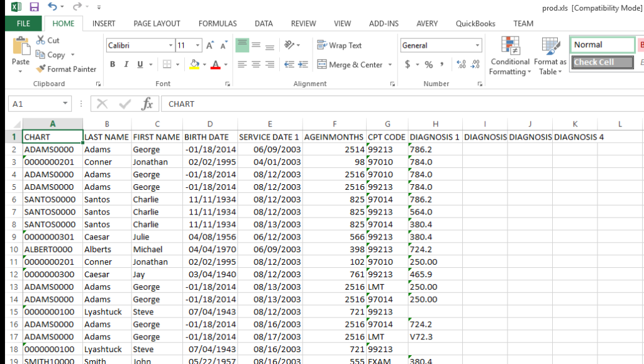Toggle Wrap Text for the cell
Screen dimensions: 644x364
tap(340, 45)
